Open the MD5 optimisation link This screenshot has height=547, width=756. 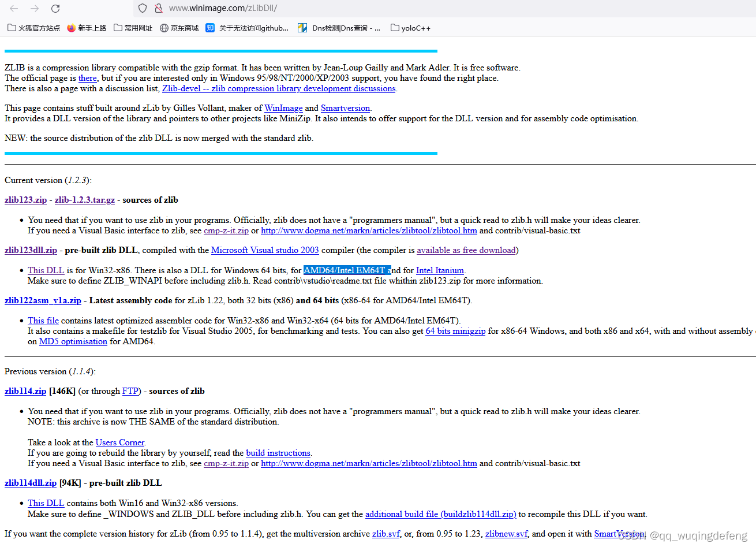73,341
